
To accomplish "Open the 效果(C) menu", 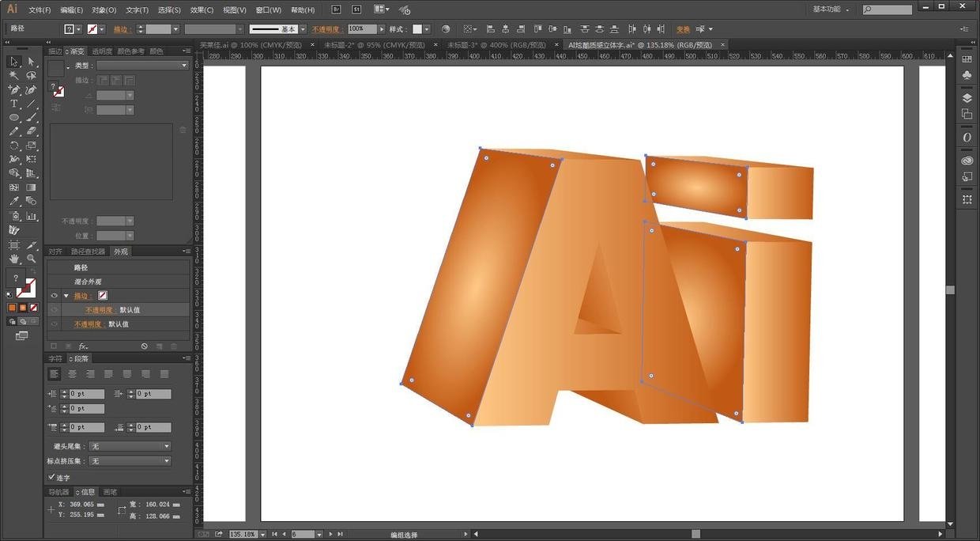I will coord(202,10).
